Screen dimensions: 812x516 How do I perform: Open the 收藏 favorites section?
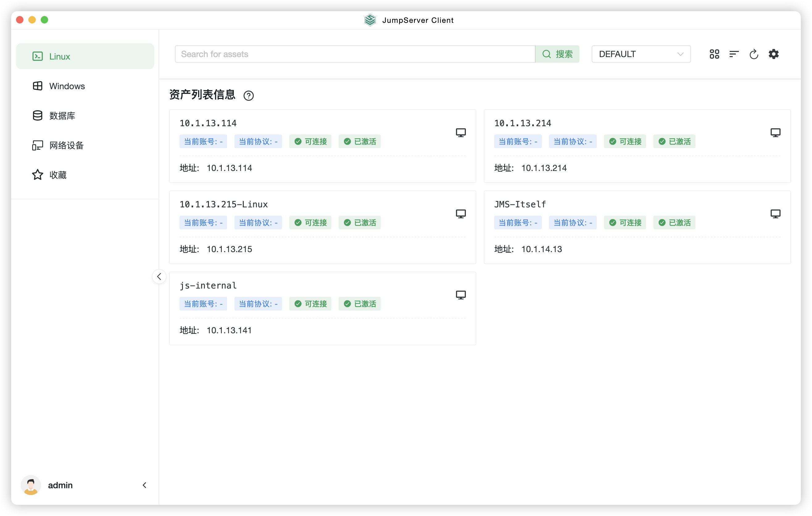tap(58, 175)
